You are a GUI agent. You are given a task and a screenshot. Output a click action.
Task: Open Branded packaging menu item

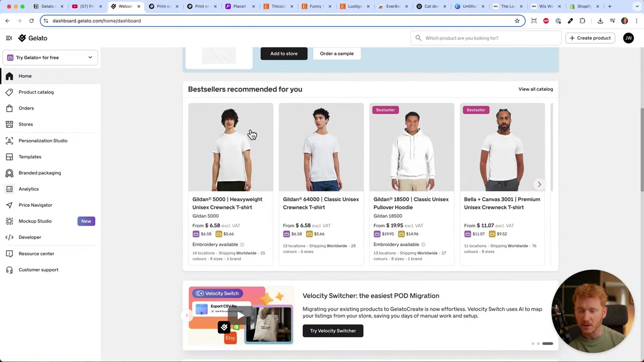(40, 173)
